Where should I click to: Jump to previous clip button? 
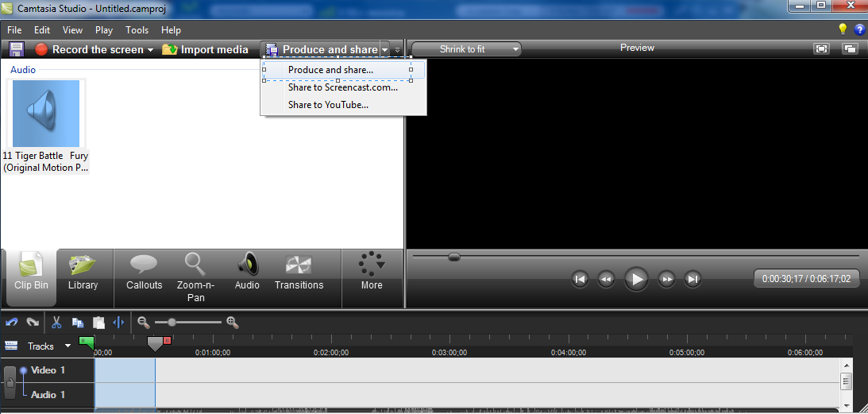(580, 279)
